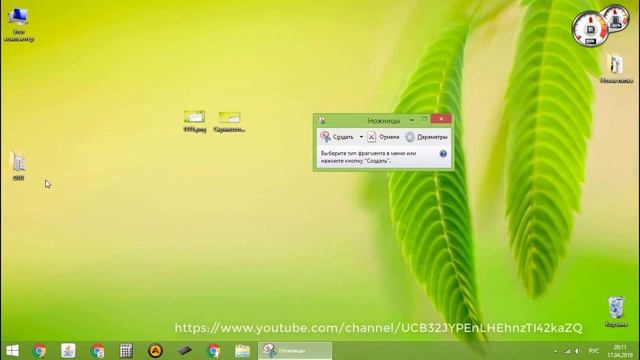This screenshot has height=360, width=640.
Task: Open the Calculator icon in taskbar
Action: 126,351
